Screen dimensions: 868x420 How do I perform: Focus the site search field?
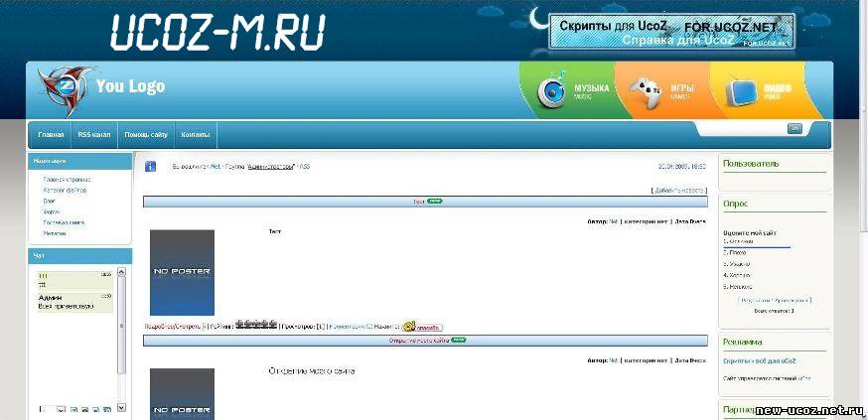coord(742,128)
